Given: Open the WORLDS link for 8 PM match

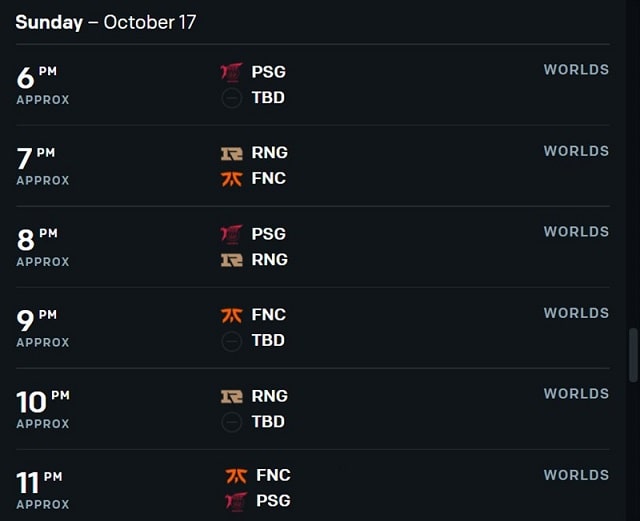Looking at the screenshot, I should pos(576,232).
